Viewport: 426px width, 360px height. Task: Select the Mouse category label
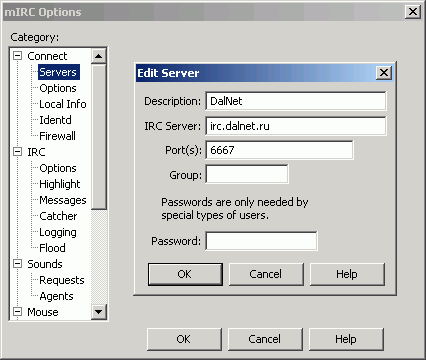43,312
